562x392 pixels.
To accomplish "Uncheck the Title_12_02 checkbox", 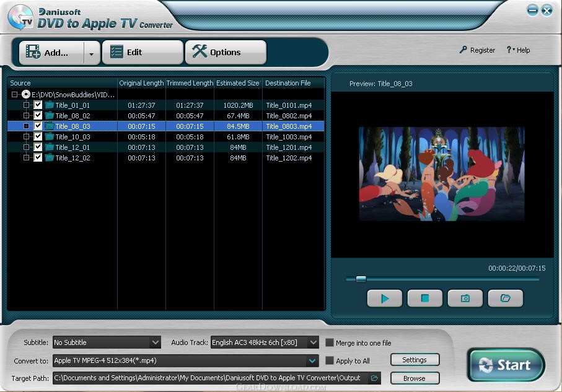I will 38,157.
